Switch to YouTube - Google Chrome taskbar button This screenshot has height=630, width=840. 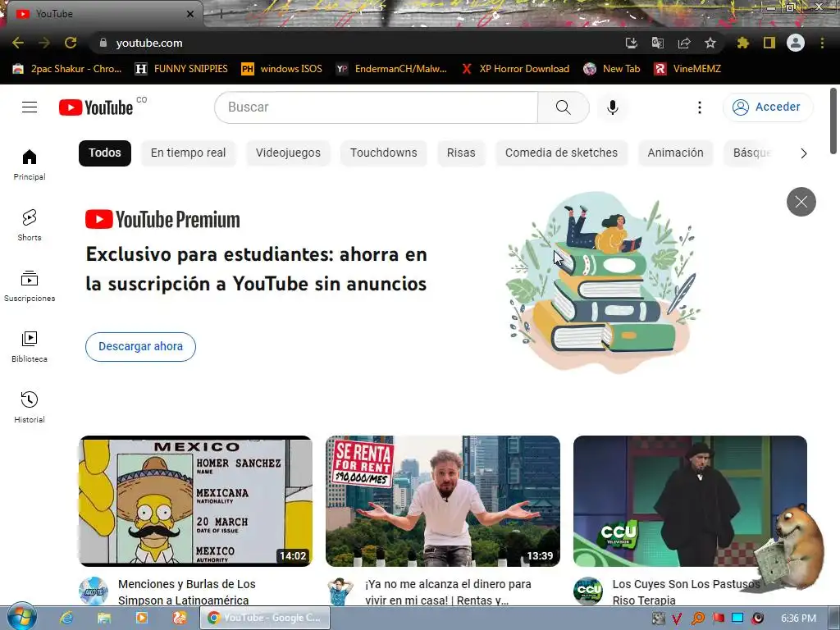[265, 618]
